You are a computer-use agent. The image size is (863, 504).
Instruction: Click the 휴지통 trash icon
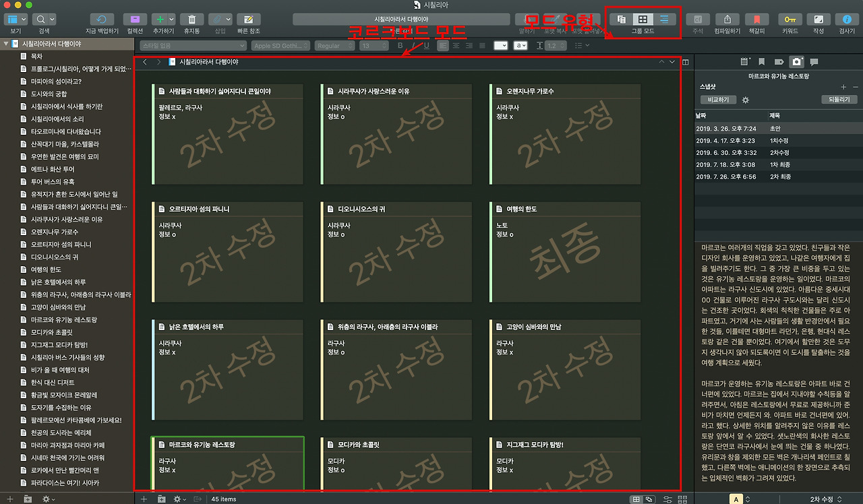coord(192,20)
